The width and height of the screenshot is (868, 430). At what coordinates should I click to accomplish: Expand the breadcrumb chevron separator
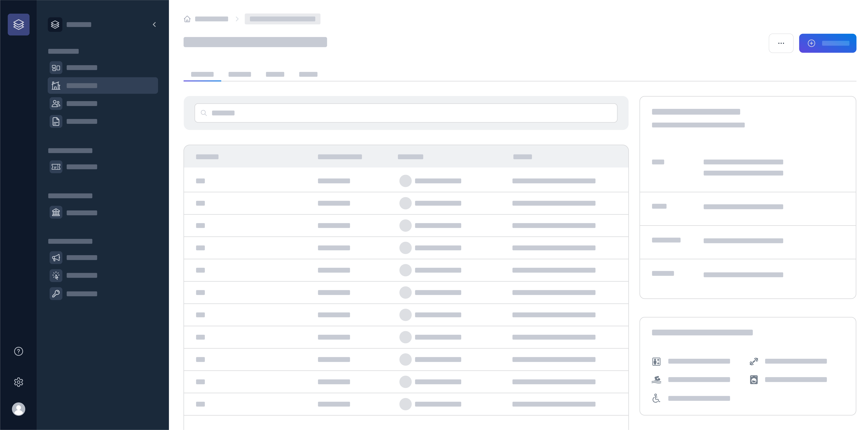[237, 19]
